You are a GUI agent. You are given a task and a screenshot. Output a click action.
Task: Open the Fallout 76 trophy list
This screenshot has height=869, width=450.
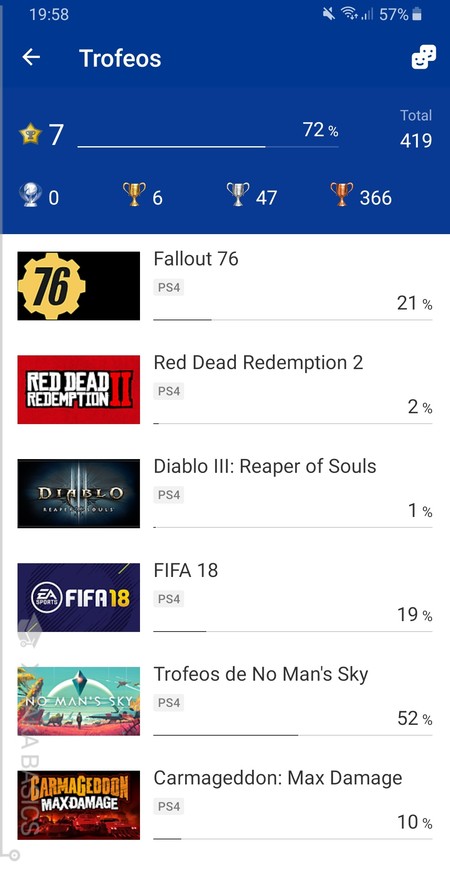pyautogui.click(x=225, y=286)
